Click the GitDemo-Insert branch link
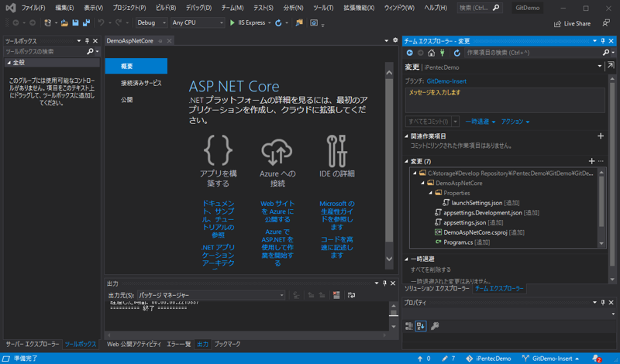The width and height of the screenshot is (620, 364). (446, 81)
